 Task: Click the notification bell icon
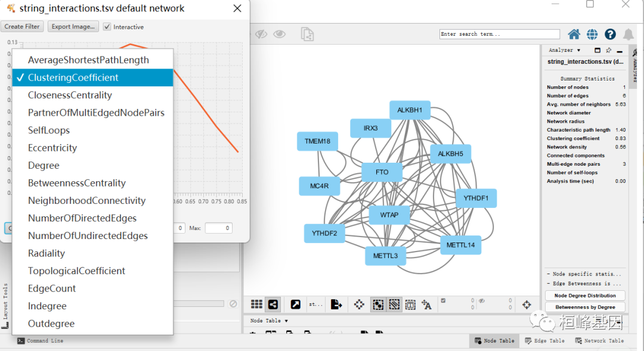click(628, 34)
